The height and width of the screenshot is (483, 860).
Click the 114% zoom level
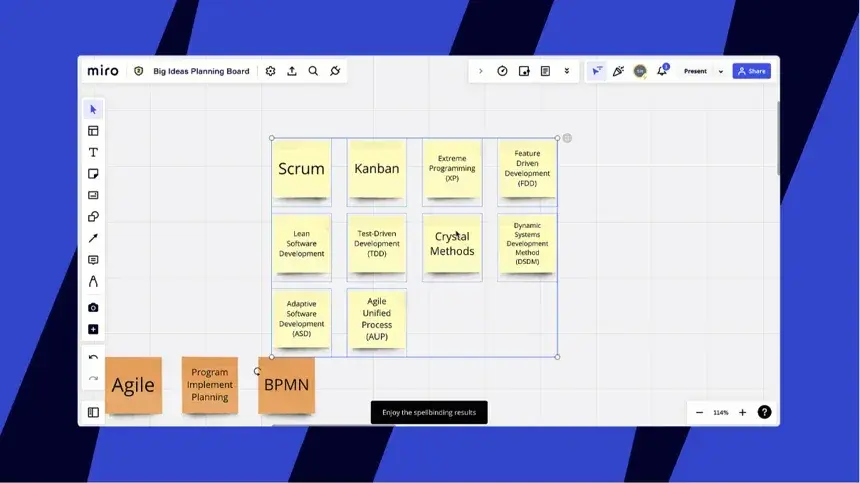[x=721, y=412]
